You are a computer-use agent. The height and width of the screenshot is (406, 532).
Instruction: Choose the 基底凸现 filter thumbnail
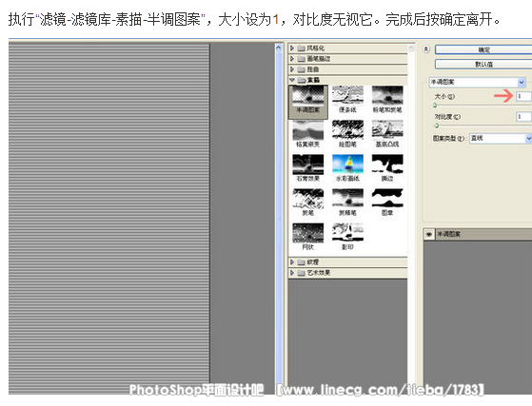[x=387, y=133]
